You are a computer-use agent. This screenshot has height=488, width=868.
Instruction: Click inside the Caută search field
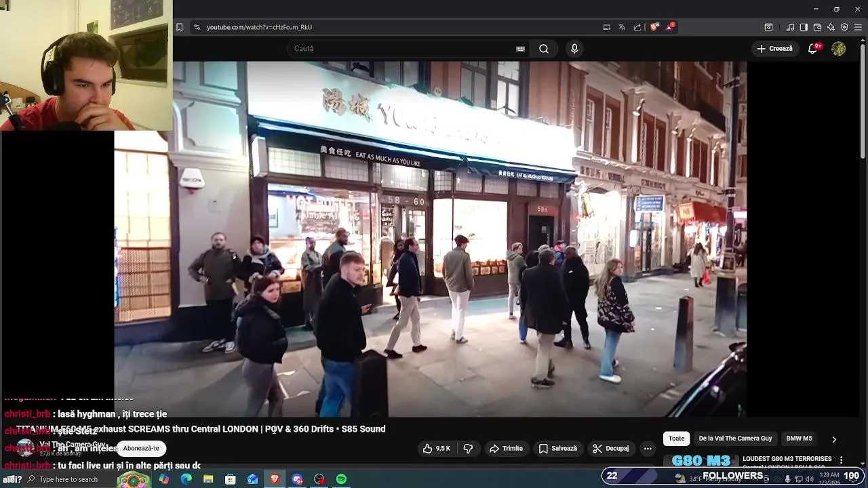400,49
